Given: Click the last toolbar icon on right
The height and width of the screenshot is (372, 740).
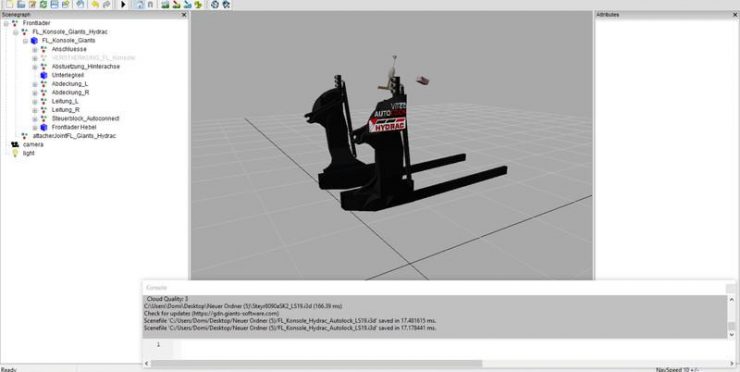Looking at the screenshot, I should (x=226, y=4).
